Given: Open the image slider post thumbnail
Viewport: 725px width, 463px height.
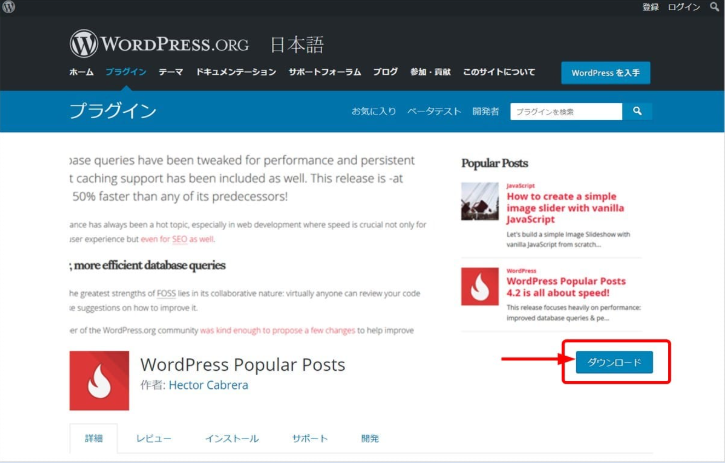Looking at the screenshot, I should [x=480, y=201].
